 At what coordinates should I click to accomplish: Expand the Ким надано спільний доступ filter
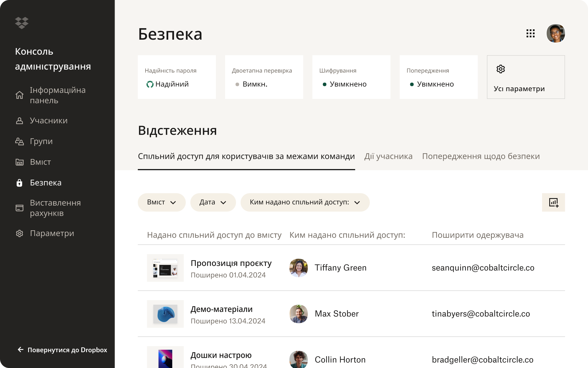click(x=305, y=202)
